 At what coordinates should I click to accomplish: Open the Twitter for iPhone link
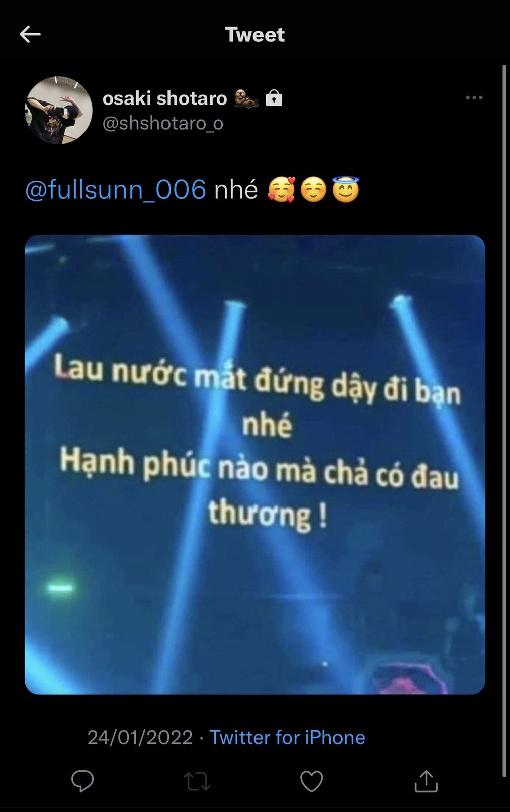pos(287,737)
